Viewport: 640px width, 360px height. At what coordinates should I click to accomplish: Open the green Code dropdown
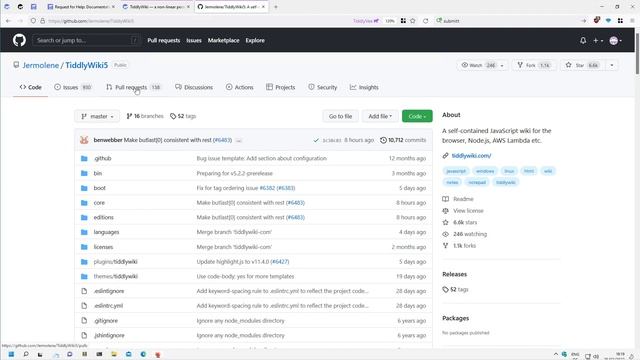417,116
